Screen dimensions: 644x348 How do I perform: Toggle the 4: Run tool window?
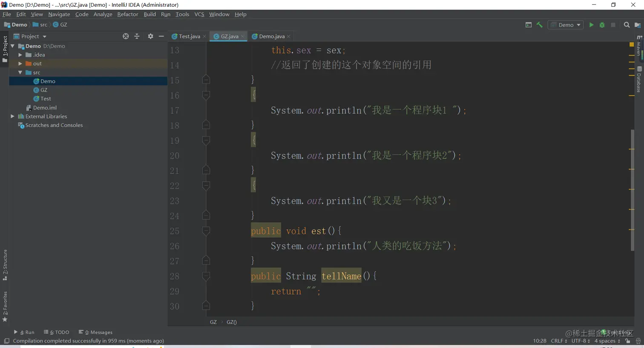(x=24, y=332)
